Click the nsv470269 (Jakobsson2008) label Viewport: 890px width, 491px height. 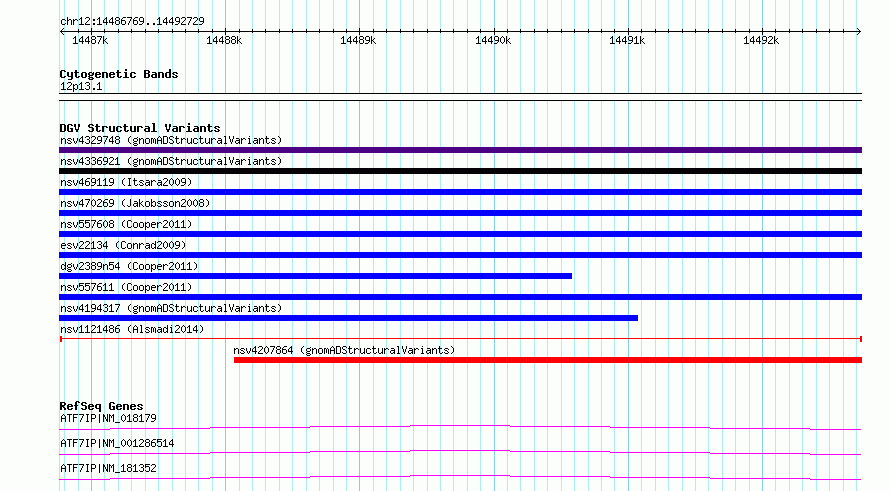(135, 203)
